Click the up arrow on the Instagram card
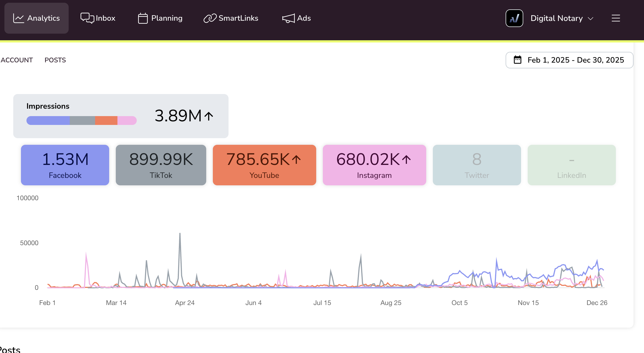 [x=406, y=159]
